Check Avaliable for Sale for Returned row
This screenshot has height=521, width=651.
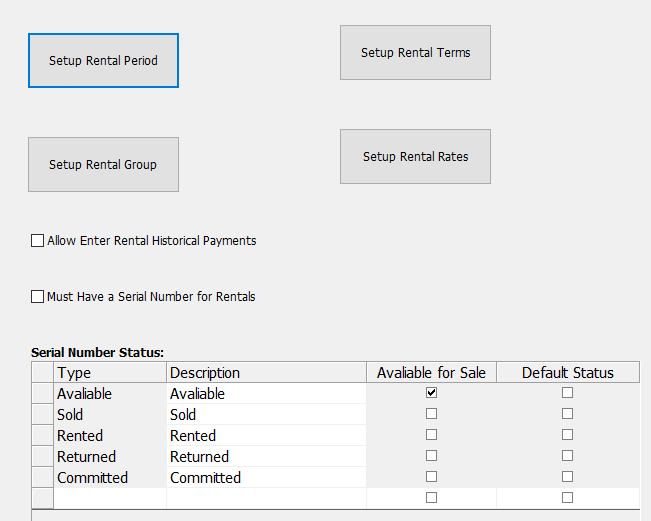pos(431,456)
